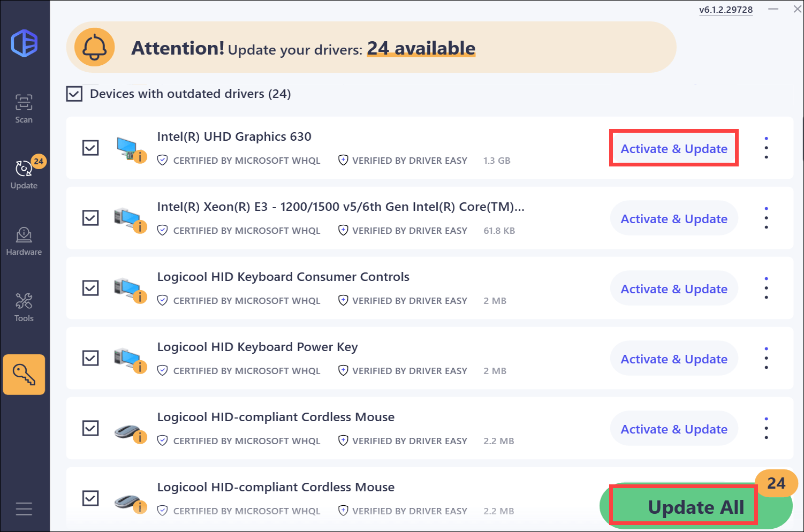Open the hamburger menu at sidebar bottom

point(24,508)
